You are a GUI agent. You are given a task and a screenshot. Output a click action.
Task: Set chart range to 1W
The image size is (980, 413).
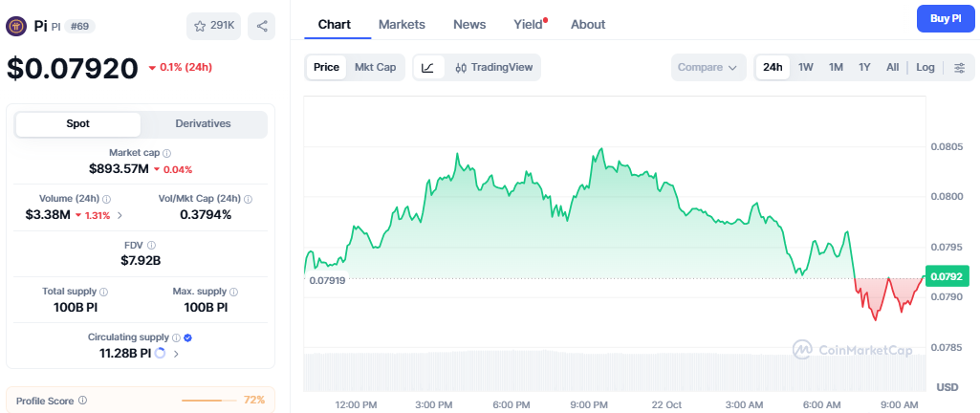tap(806, 68)
